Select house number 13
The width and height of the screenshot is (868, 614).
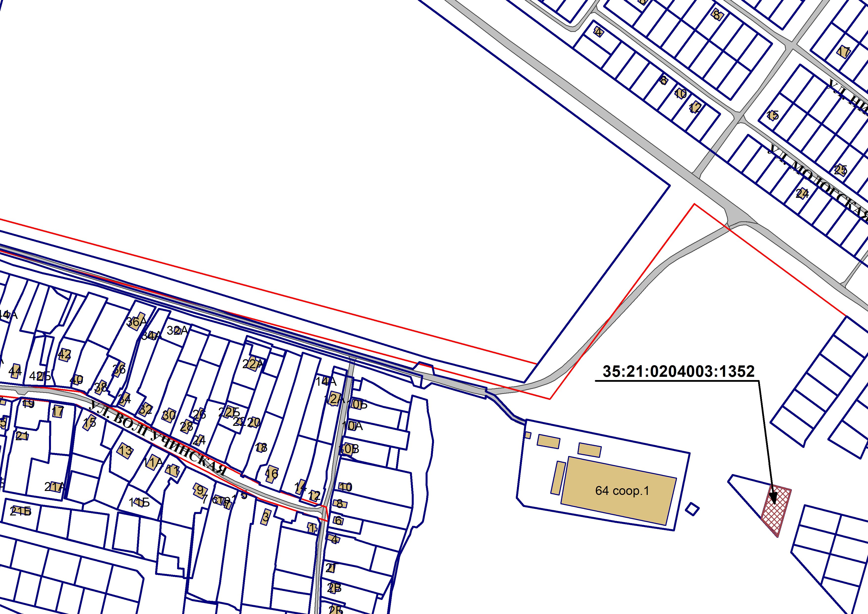click(x=125, y=451)
